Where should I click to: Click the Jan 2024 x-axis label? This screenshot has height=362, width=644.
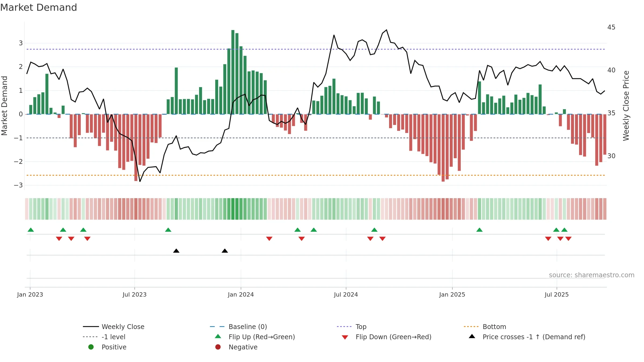(x=241, y=294)
